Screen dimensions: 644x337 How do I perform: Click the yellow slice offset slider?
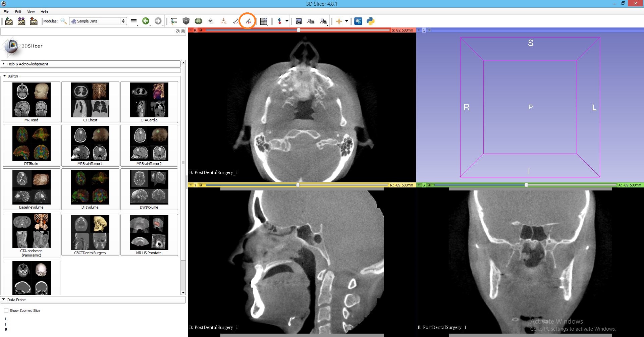tap(297, 185)
